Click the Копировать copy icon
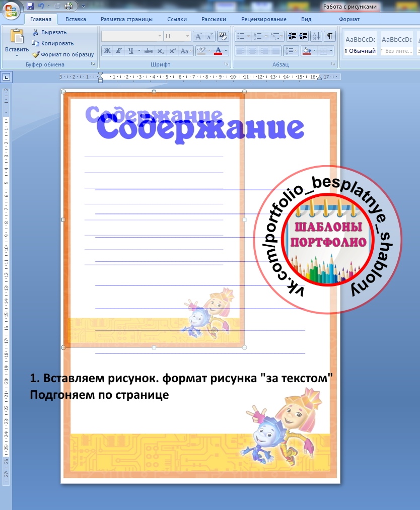The height and width of the screenshot is (510, 420). (35, 43)
